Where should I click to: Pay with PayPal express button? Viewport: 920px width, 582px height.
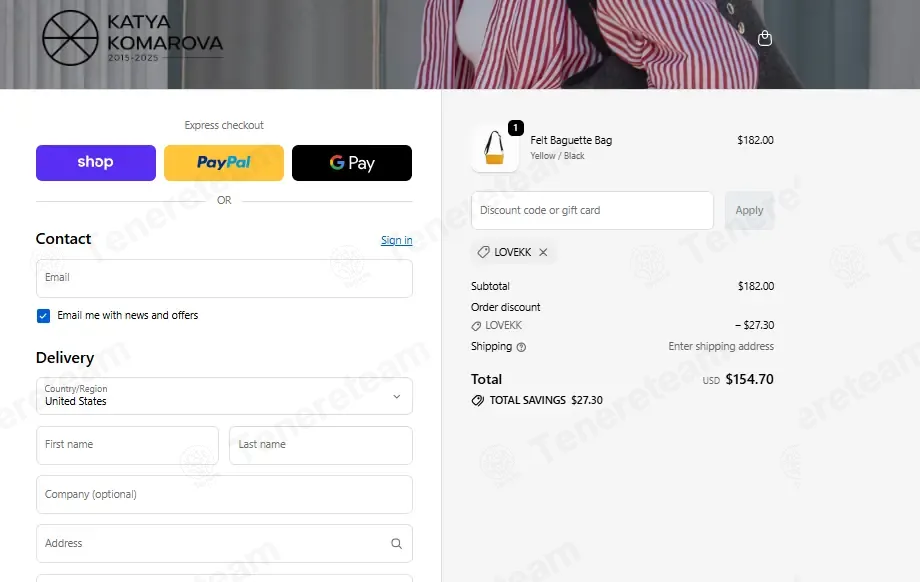224,163
